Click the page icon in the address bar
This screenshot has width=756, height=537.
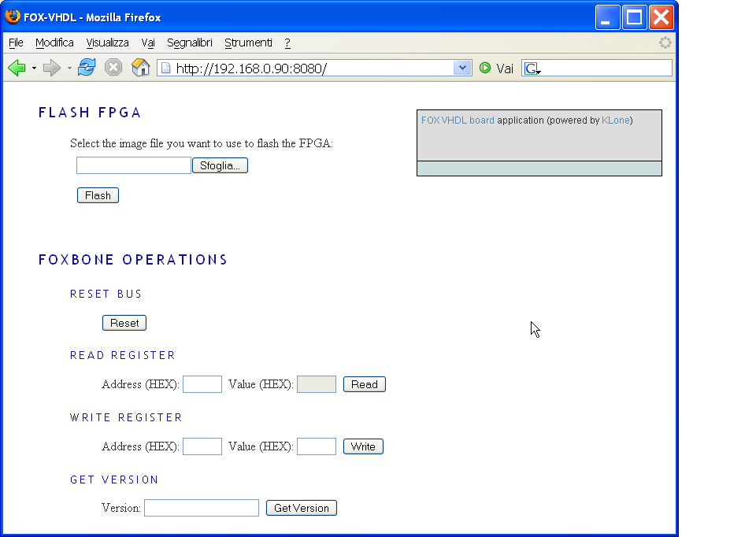pos(166,68)
